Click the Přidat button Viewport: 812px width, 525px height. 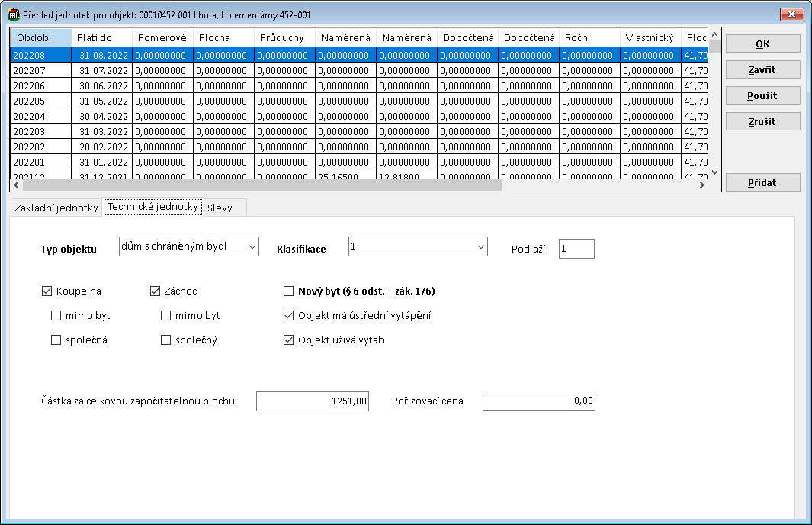coord(762,182)
